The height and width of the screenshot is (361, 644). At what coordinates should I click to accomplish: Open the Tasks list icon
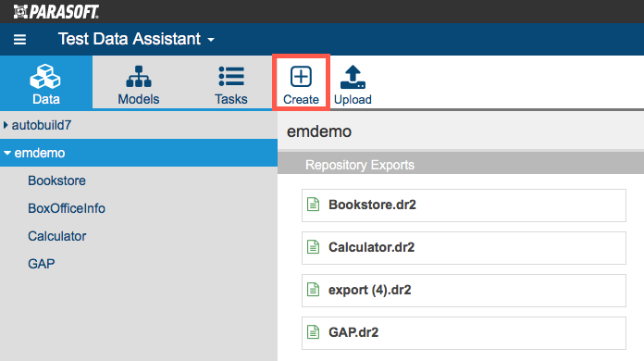pos(231,77)
